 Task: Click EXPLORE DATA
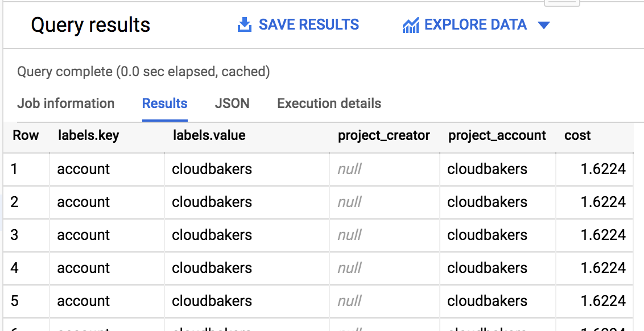click(x=475, y=24)
